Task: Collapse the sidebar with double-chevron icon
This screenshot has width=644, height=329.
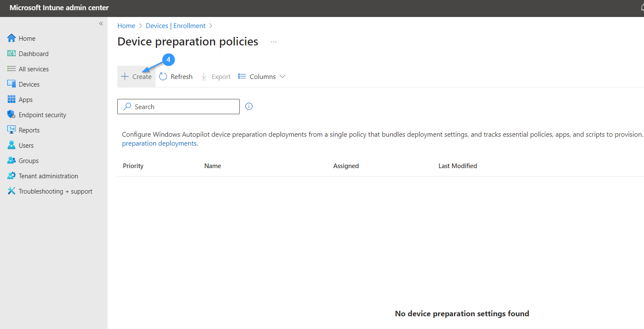Action: point(101,23)
